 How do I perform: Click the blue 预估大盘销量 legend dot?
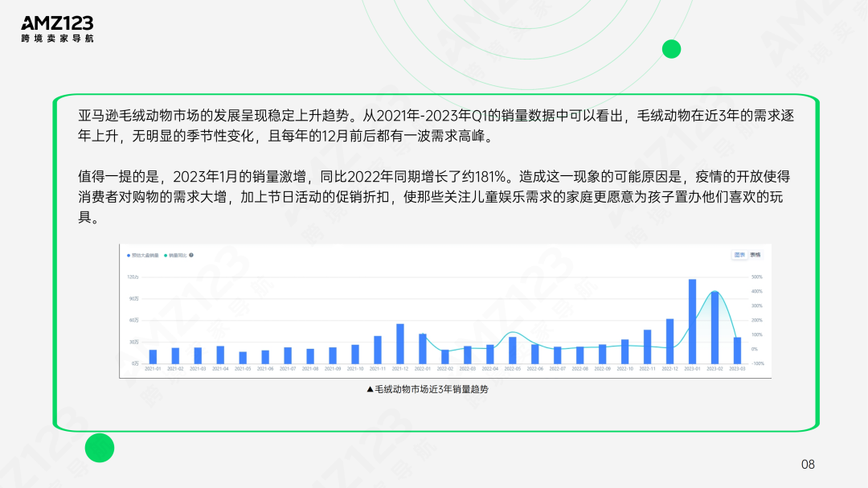click(128, 254)
